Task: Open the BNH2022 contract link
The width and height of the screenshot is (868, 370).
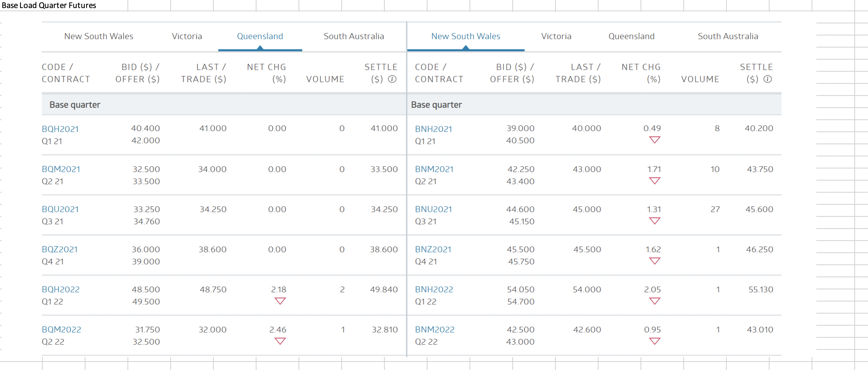Action: (x=434, y=289)
